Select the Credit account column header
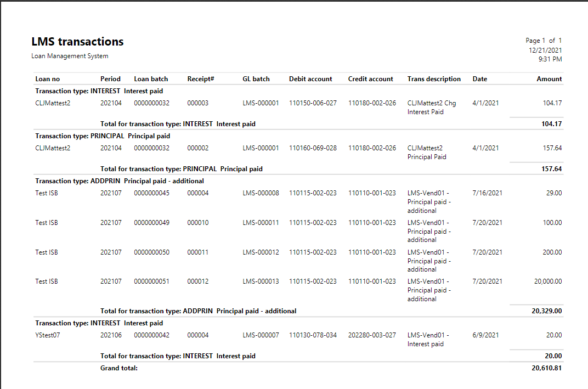This screenshot has width=588, height=389. 370,78
